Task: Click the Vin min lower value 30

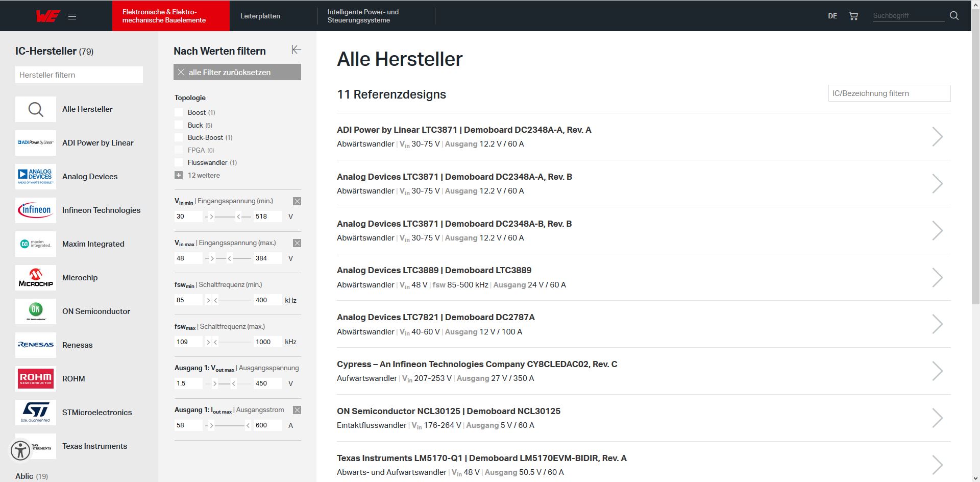Action: point(188,216)
